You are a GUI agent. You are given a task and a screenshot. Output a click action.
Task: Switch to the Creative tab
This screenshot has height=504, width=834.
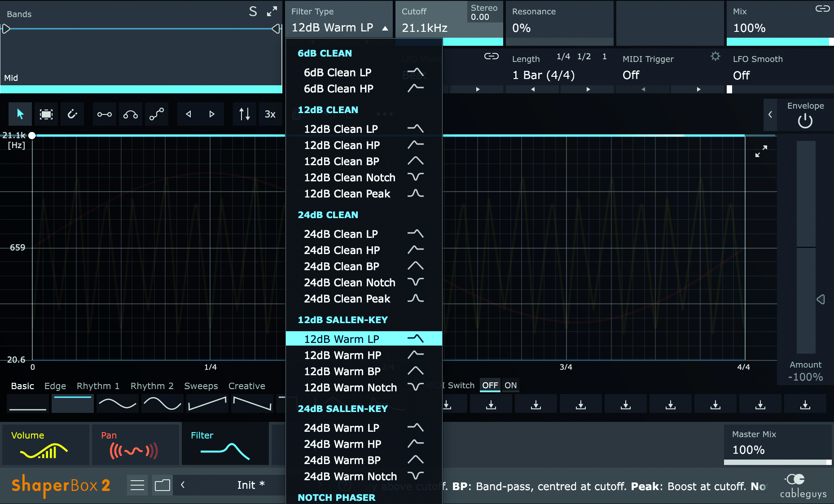(x=246, y=386)
